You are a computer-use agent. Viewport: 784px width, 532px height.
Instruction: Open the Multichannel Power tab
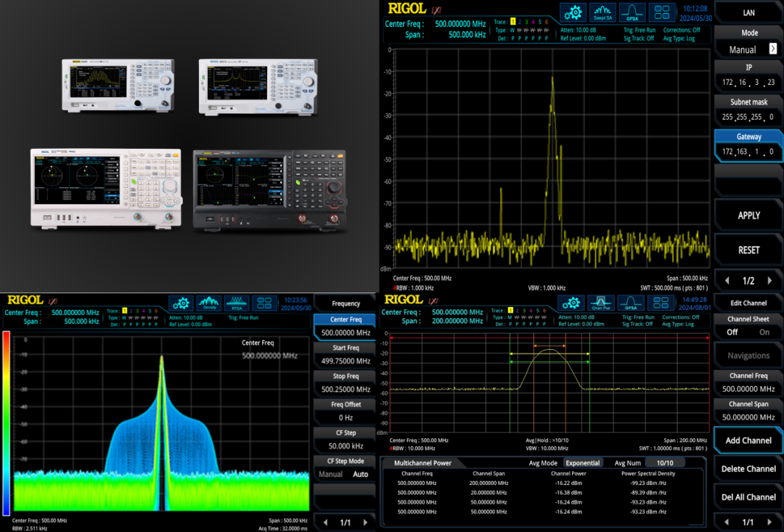click(x=422, y=463)
